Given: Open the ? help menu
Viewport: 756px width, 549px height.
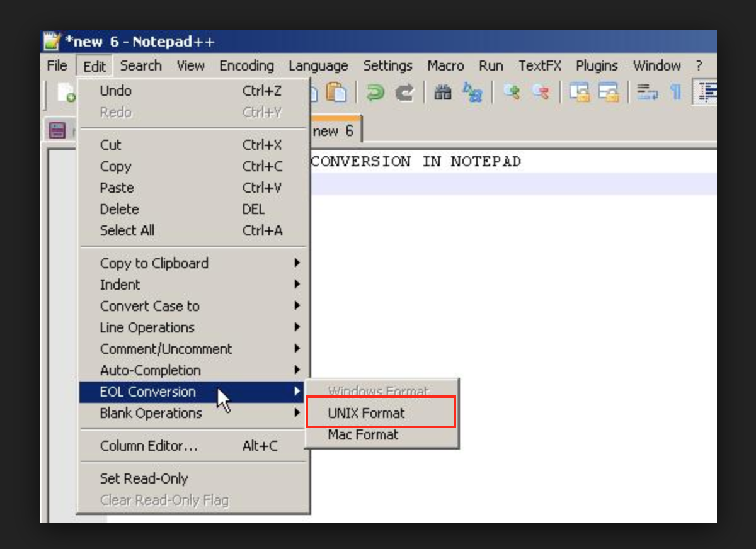Looking at the screenshot, I should click(699, 65).
